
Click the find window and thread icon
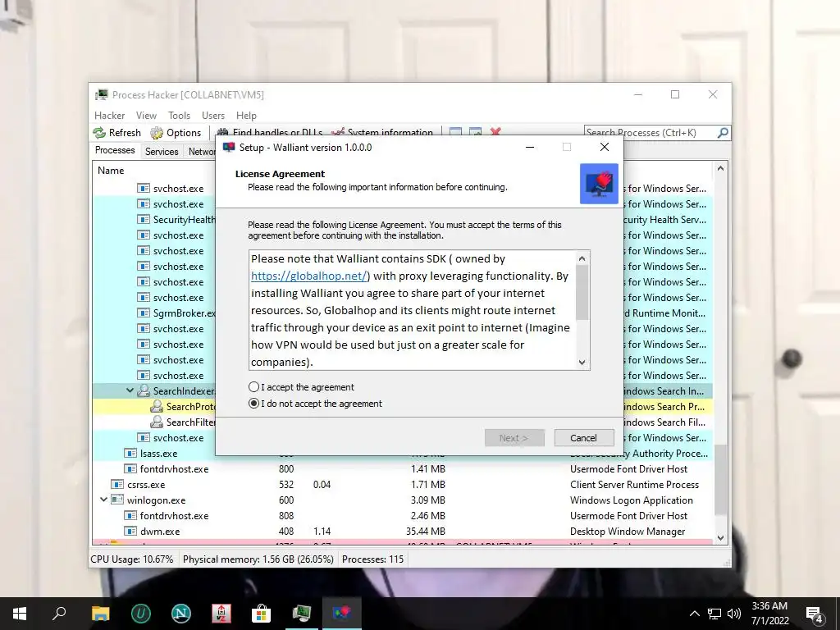[x=475, y=131]
